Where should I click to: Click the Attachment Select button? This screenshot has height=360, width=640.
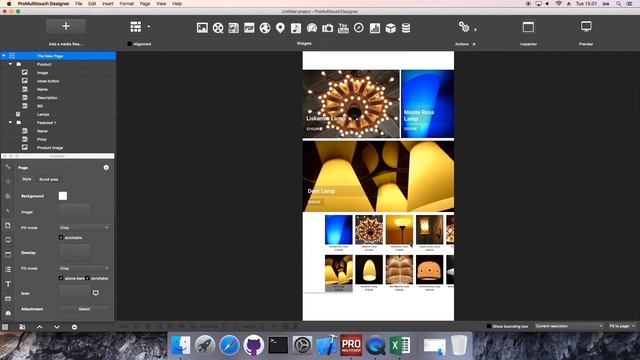(84, 309)
